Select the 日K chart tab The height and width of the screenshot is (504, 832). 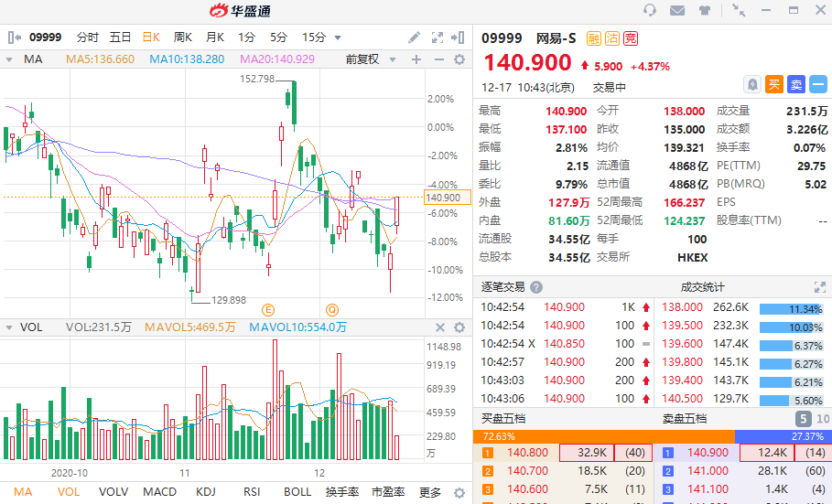click(151, 38)
